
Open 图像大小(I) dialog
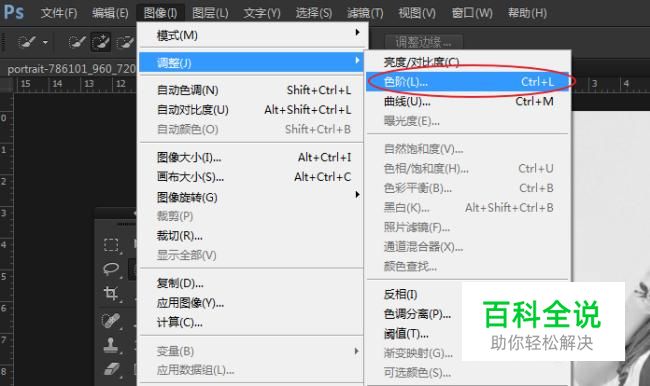[251, 157]
